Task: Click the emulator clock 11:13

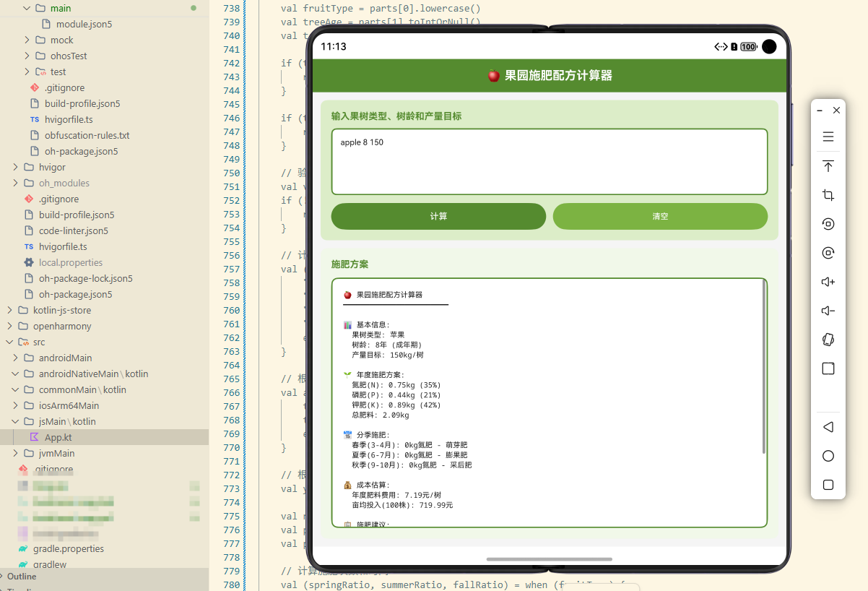Action: (334, 47)
